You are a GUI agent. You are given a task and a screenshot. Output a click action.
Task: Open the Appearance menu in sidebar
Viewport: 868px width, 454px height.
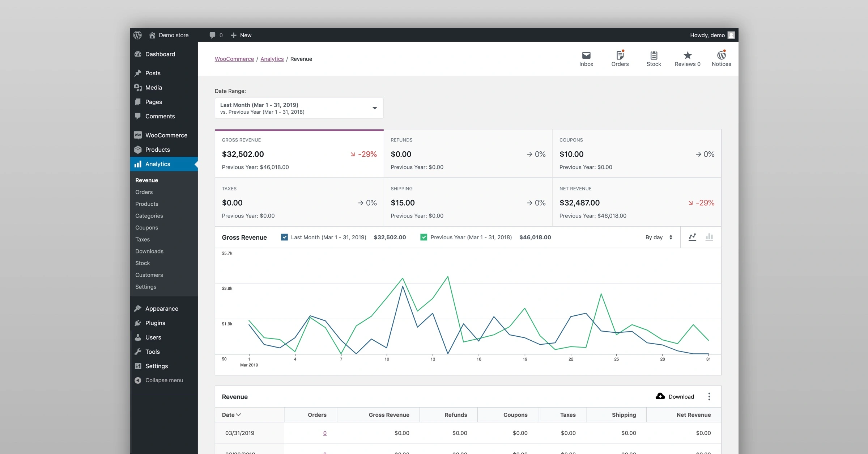pyautogui.click(x=161, y=308)
